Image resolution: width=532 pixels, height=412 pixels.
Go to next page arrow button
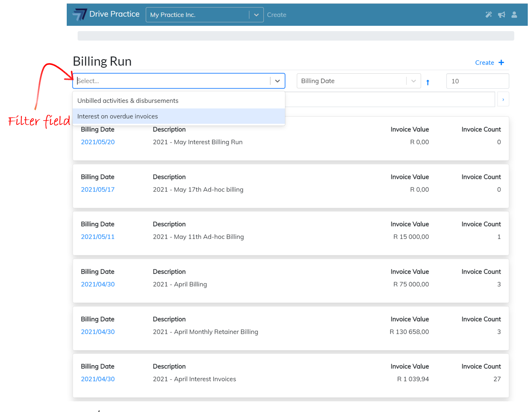(x=503, y=99)
